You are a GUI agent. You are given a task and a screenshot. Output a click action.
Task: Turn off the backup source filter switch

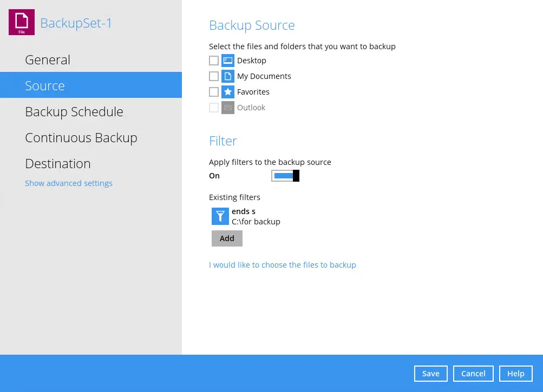coord(285,176)
